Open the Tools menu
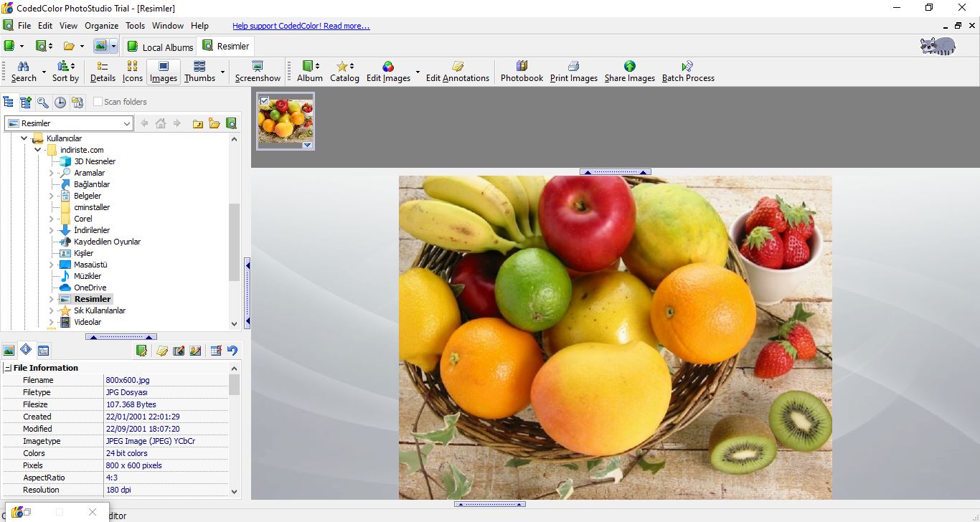This screenshot has width=980, height=522. (135, 26)
